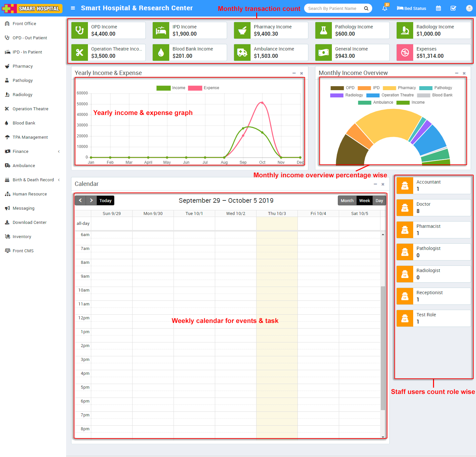Click the task checklist icon in header
Viewport: 476px width, 457px height.
coord(453,8)
